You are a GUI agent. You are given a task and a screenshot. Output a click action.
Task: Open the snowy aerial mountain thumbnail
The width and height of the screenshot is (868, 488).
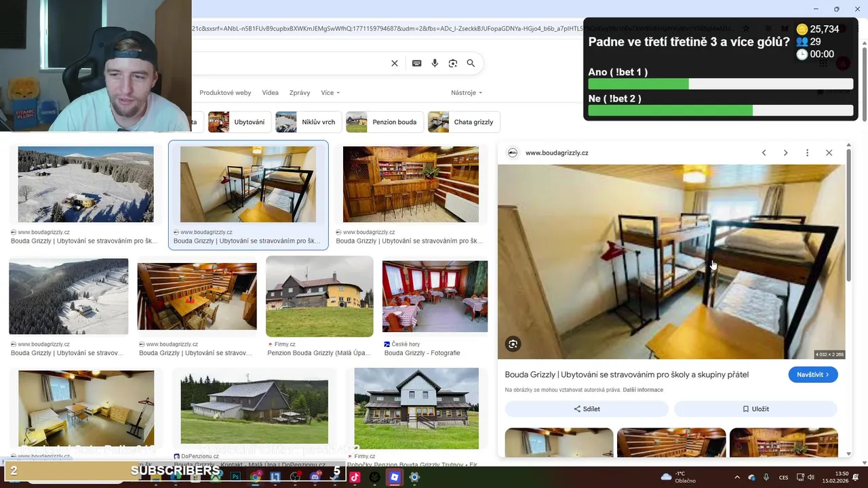85,184
